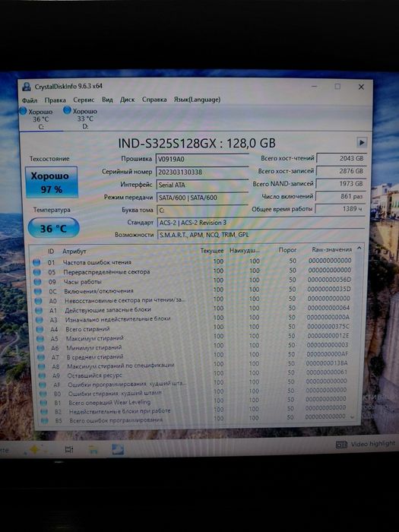Click status dot for attribute 05
The height and width of the screenshot is (532, 399).
[37, 272]
